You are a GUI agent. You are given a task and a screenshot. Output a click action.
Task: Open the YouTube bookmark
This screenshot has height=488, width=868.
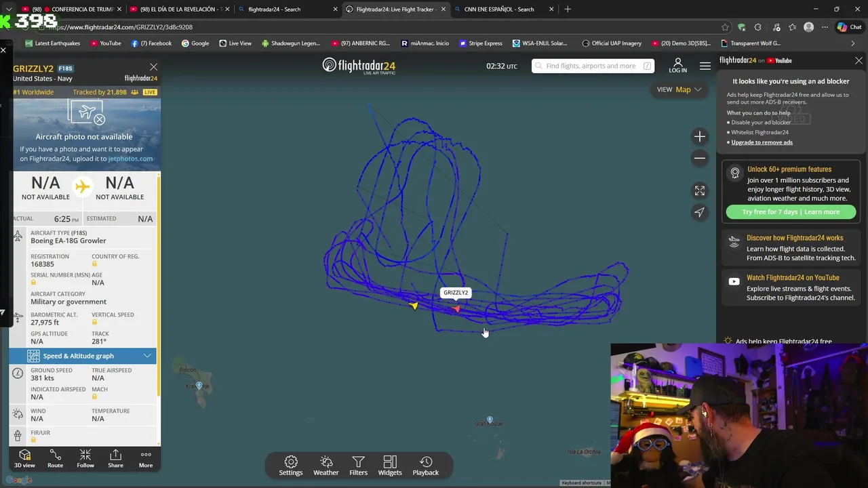click(105, 43)
